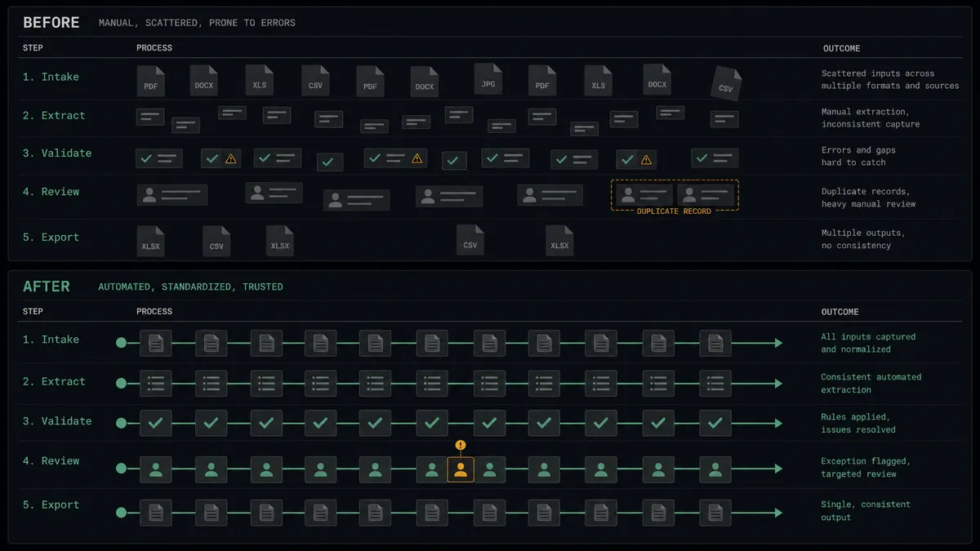
Task: Click 'Errors and gaps hard to catch' outcome
Action: (857, 156)
